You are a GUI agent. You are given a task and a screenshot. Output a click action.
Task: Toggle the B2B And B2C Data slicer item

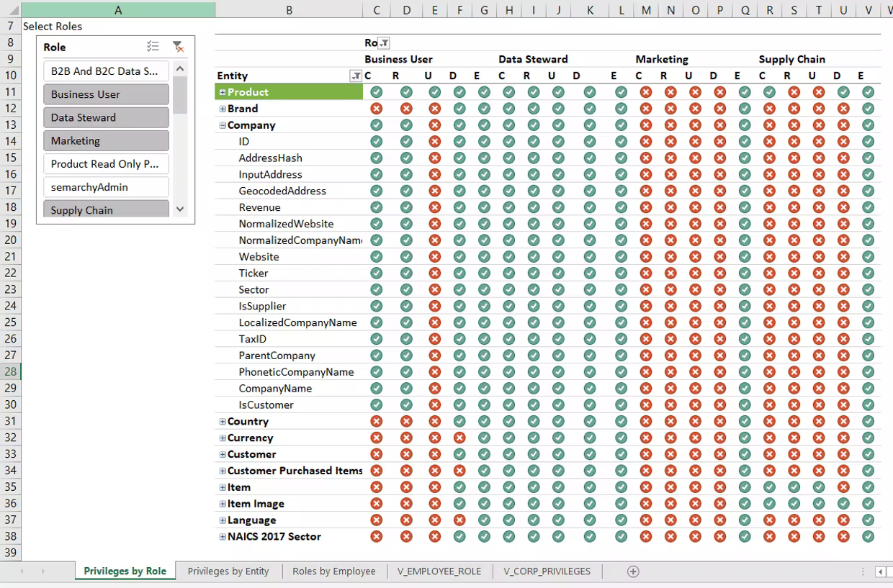[x=106, y=71]
